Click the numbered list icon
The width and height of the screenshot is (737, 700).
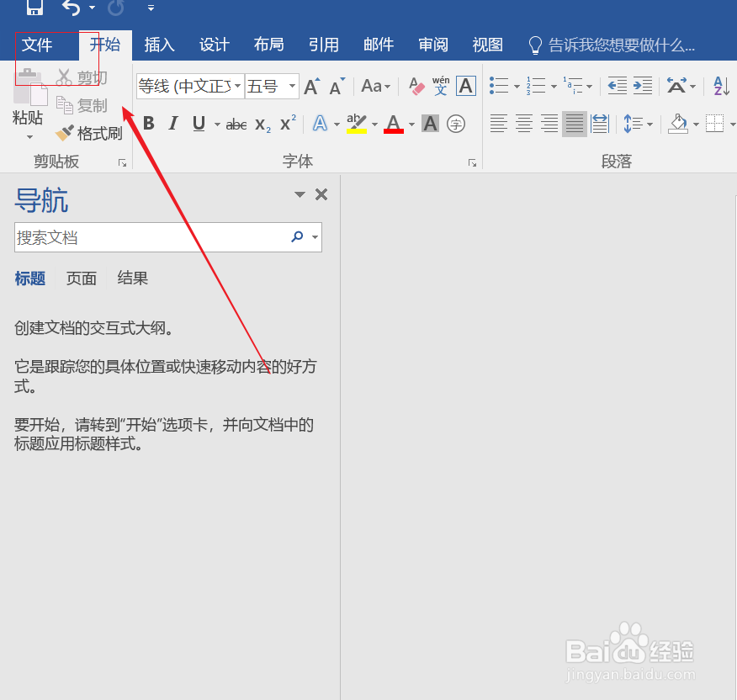tap(536, 86)
